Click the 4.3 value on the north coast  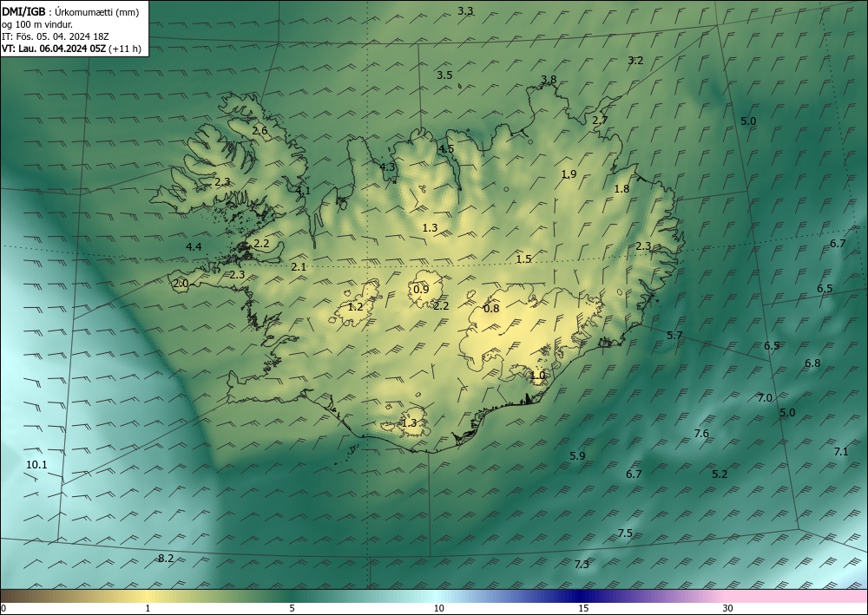pyautogui.click(x=387, y=167)
